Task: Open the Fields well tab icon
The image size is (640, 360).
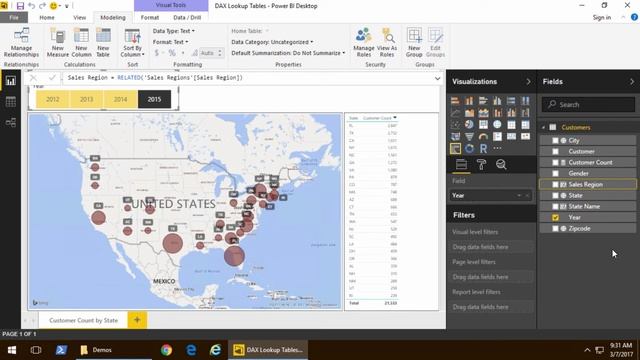Action: (x=461, y=164)
